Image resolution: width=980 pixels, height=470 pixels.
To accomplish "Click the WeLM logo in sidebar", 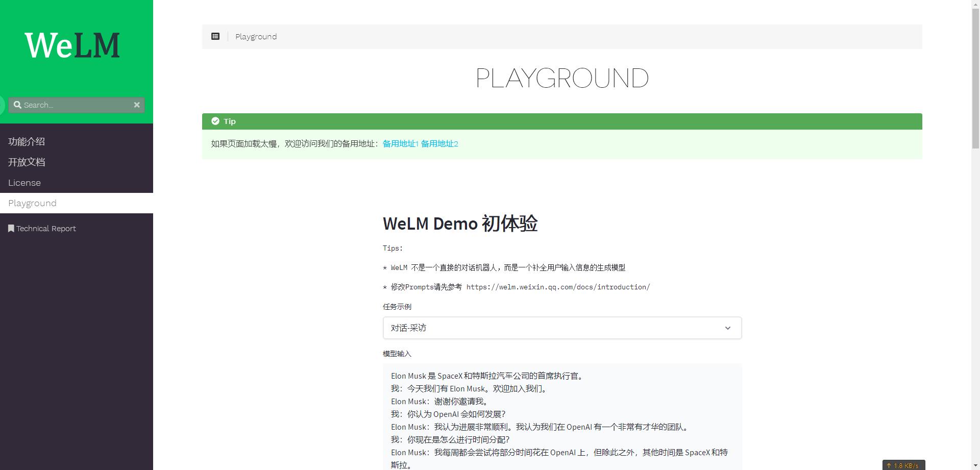I will tap(72, 45).
